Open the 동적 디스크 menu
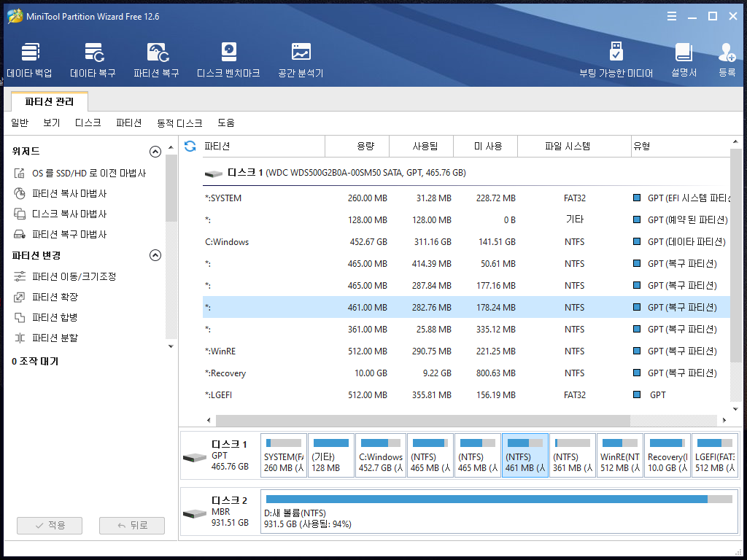 coord(179,122)
